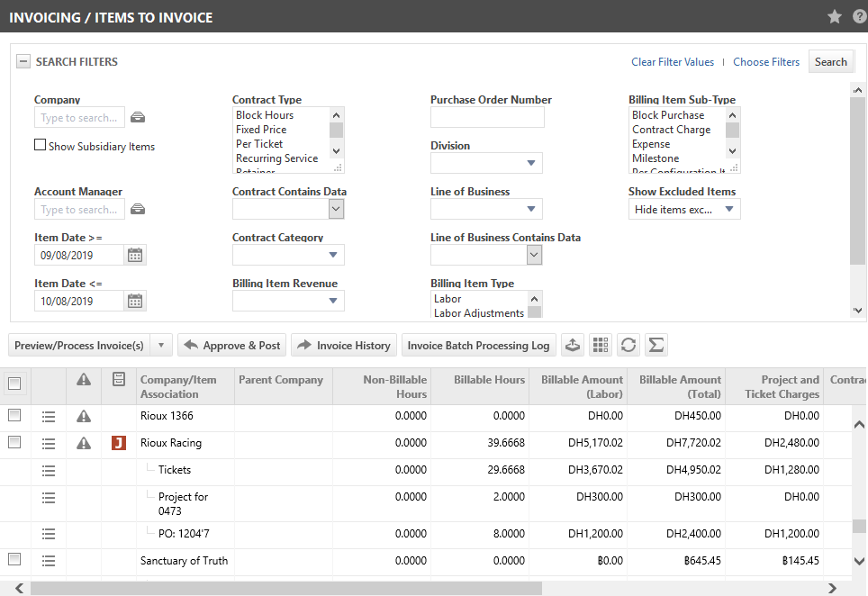Click the Purchase Order Number input field
The height and width of the screenshot is (596, 868).
[487, 118]
